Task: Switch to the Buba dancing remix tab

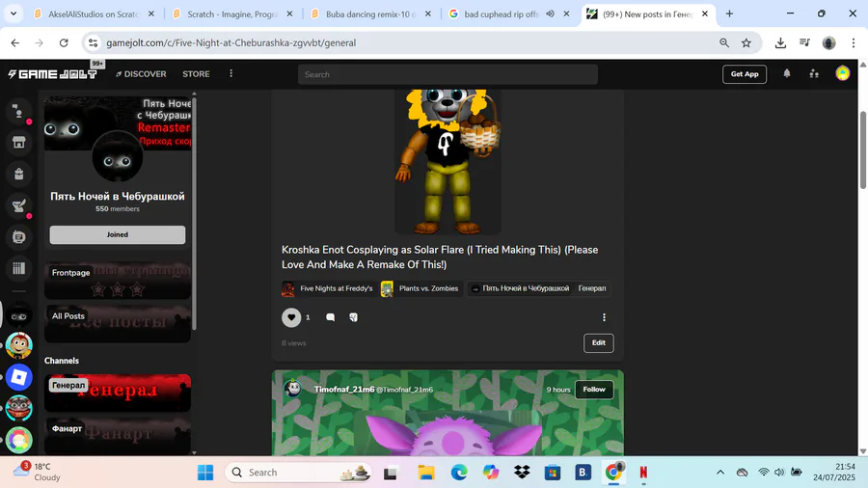Action: coord(371,14)
